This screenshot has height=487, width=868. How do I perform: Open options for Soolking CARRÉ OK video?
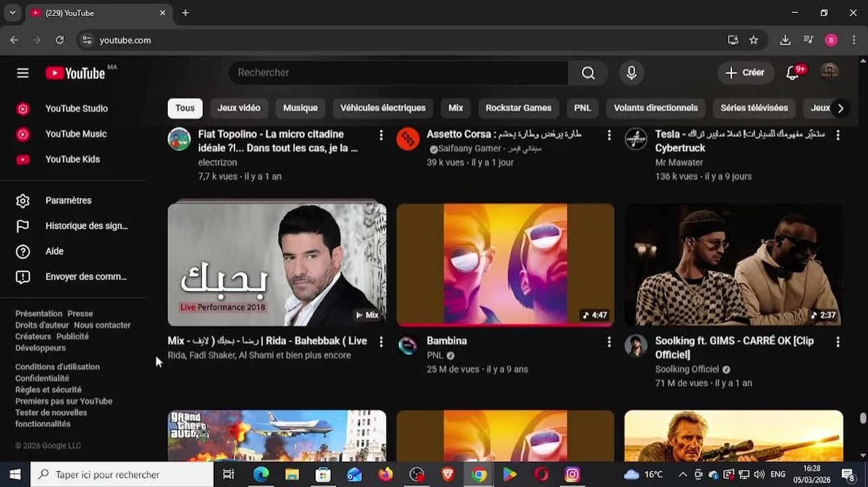pyautogui.click(x=838, y=342)
